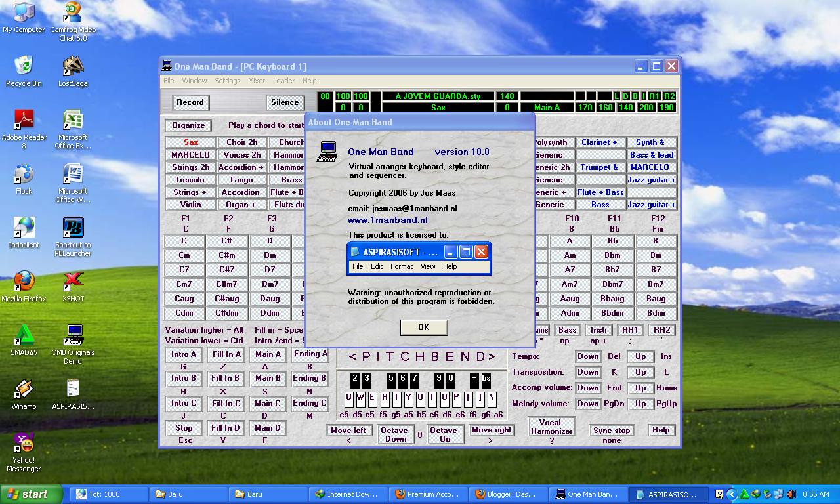The height and width of the screenshot is (504, 840).
Task: Play the Dm7 chord button
Action: (270, 284)
